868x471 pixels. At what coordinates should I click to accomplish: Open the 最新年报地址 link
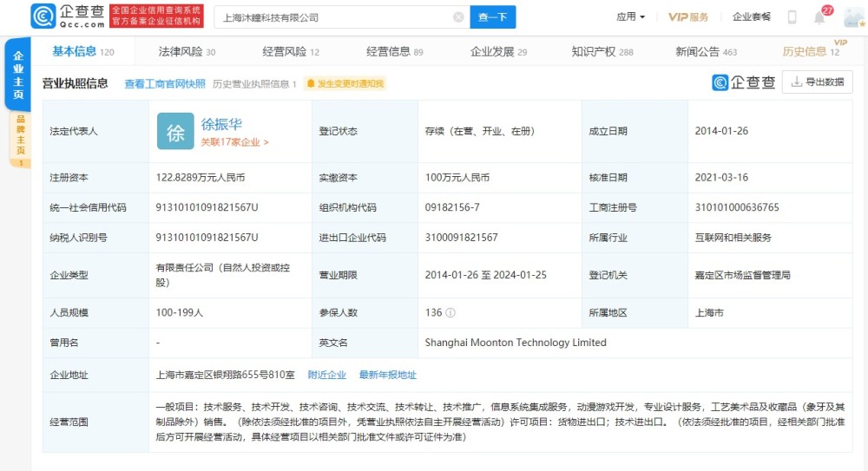click(387, 375)
